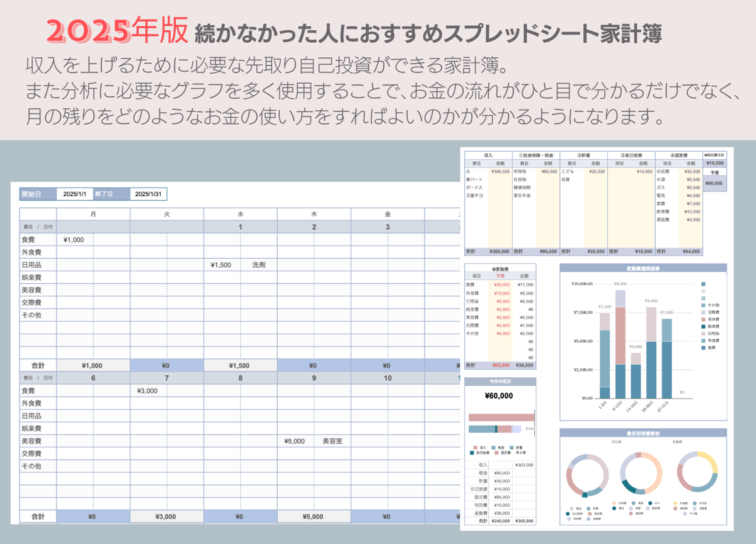Viewport: 756px width, 544px height.
Task: Click the red 予算 header in 変動費 table
Action: coord(500,276)
